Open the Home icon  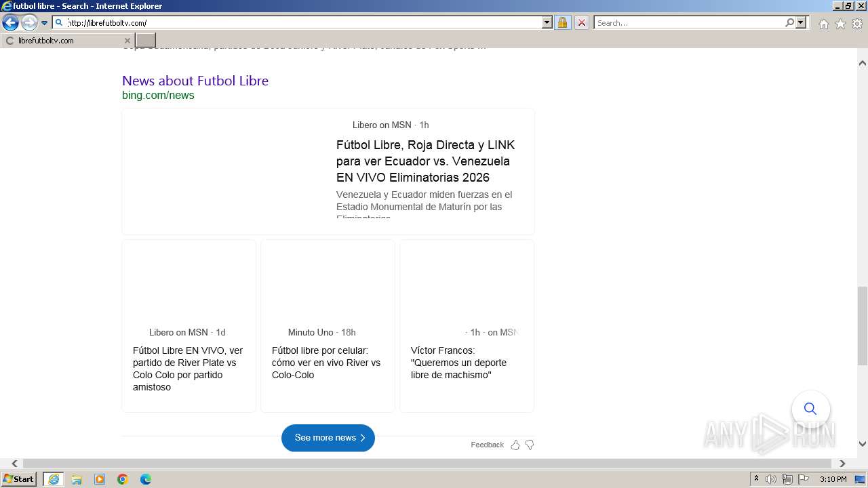click(x=823, y=24)
